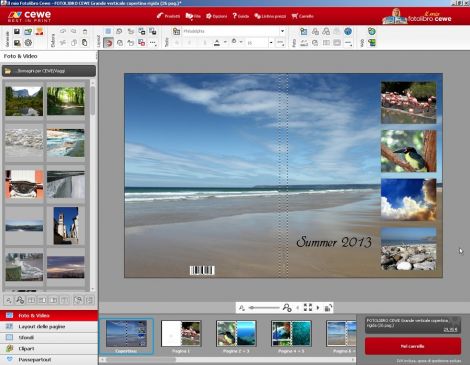470x365 pixels.
Task: Click the assistant person icon in toolbar
Action: (x=39, y=32)
